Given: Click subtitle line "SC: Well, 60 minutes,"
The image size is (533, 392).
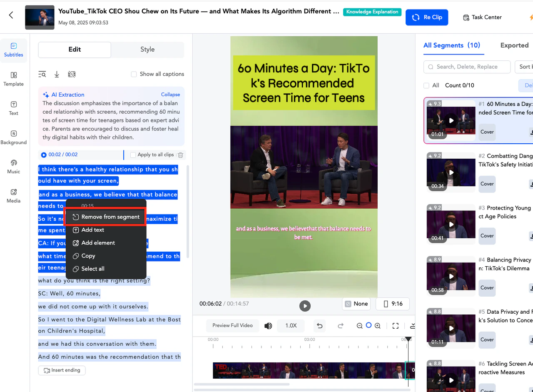Looking at the screenshot, I should (x=70, y=294).
